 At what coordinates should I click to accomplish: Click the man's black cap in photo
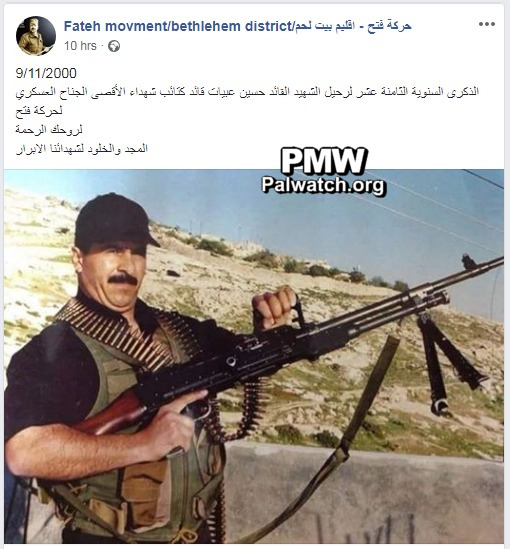coord(113,220)
